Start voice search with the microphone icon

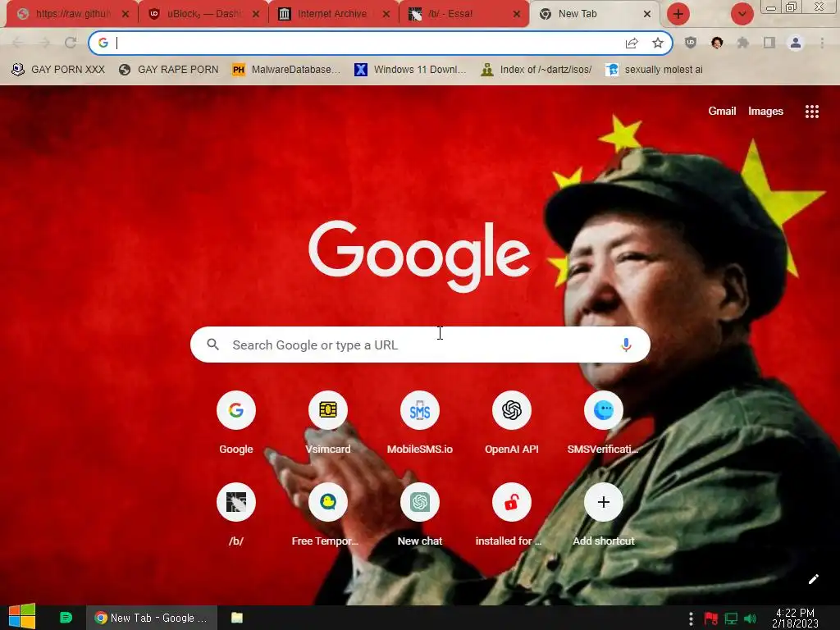click(626, 345)
